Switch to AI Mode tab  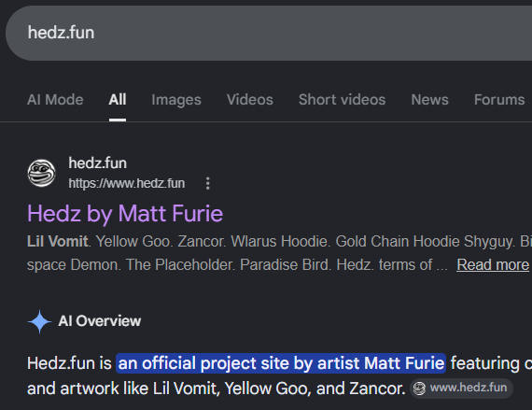[x=55, y=100]
